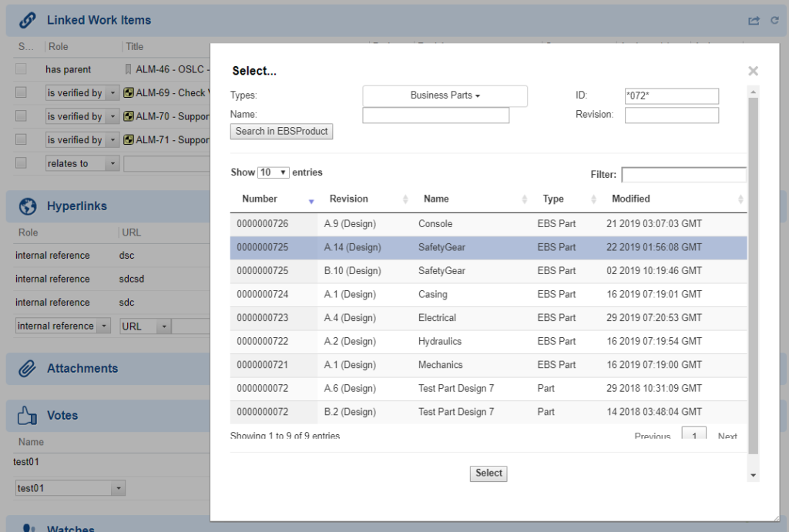Select the 0000000724 Casing row
Screen dimensions: 789x532
point(488,295)
